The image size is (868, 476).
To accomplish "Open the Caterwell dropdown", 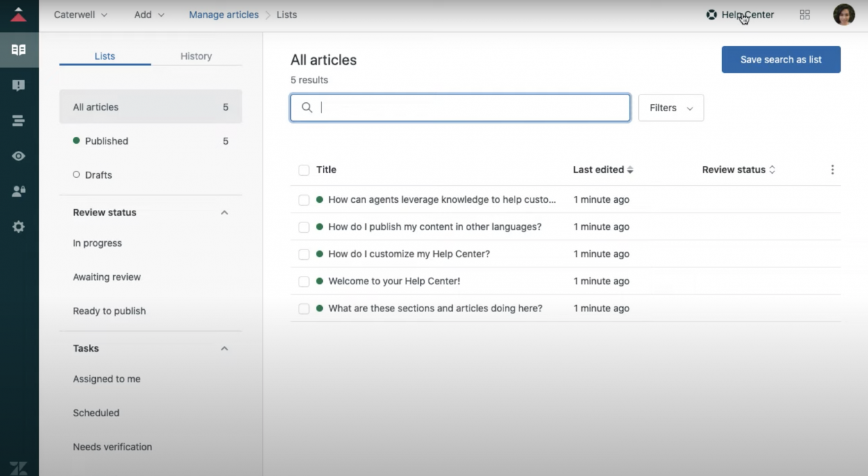I will (81, 15).
